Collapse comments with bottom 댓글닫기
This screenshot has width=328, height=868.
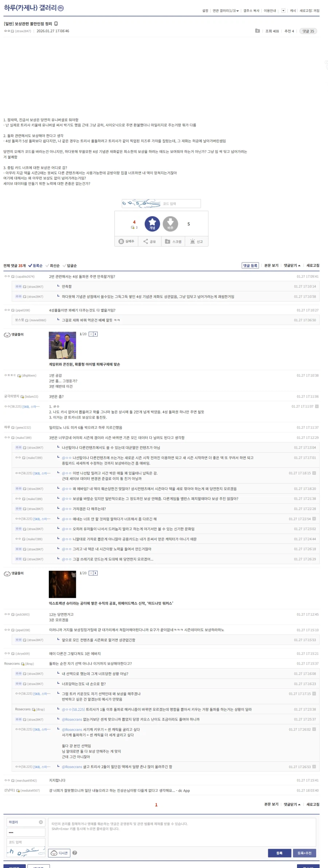[292, 804]
